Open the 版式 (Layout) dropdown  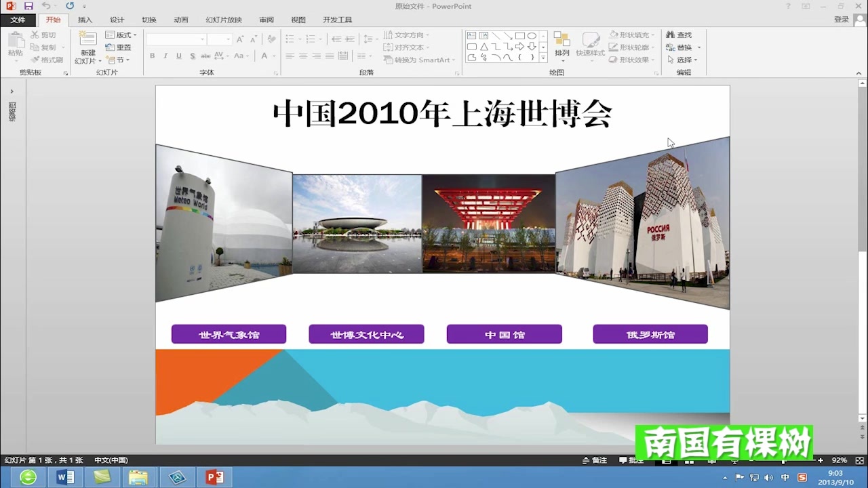click(121, 35)
